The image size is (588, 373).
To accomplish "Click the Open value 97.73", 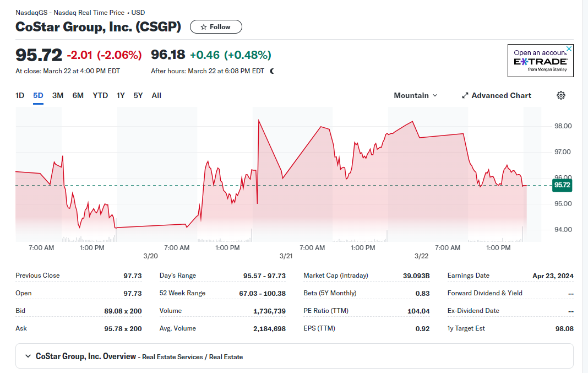I will point(133,294).
